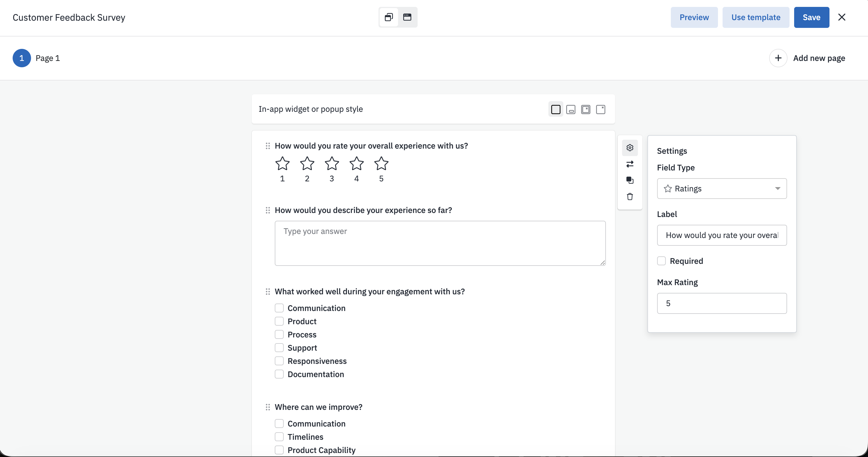Enable the Required checkbox

pyautogui.click(x=661, y=261)
